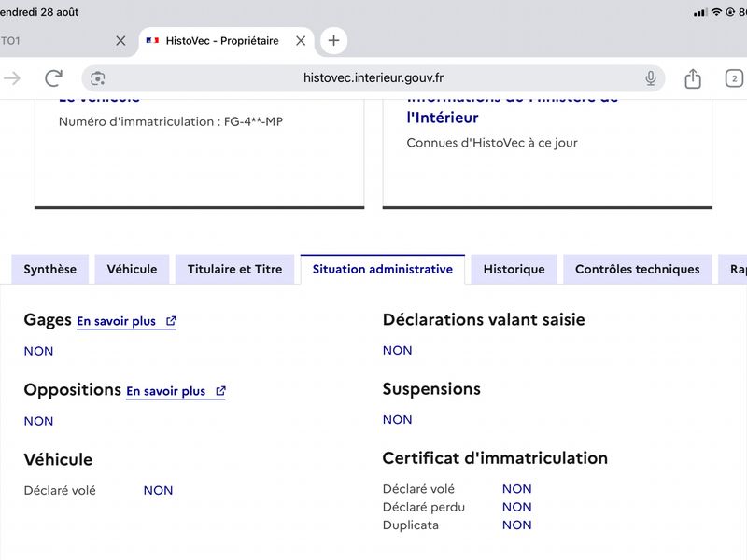Click the external link icon next to Oppositions
This screenshot has width=747, height=560.
pos(220,391)
